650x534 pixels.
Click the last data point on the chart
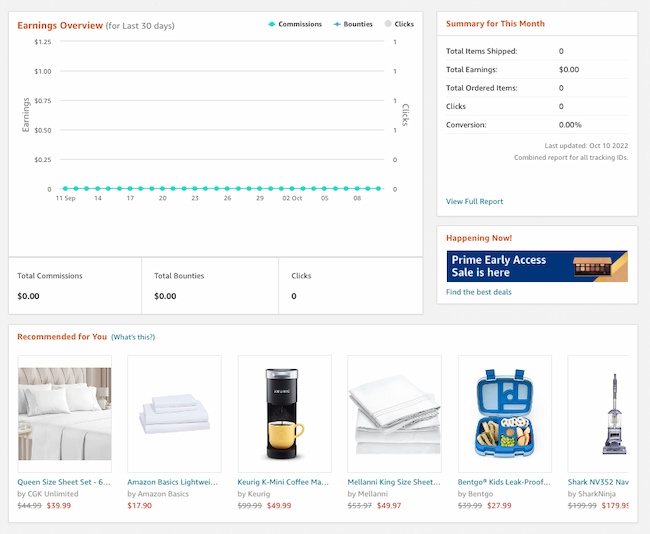point(379,188)
